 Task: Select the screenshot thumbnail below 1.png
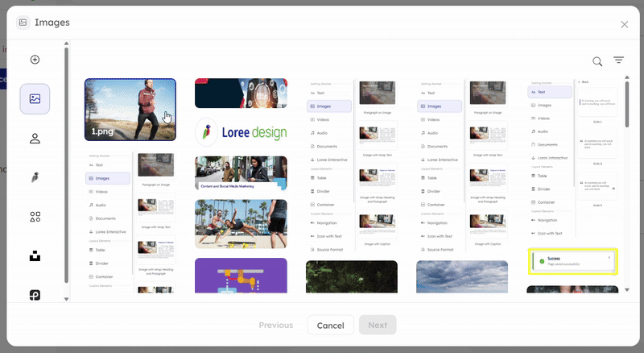point(130,222)
